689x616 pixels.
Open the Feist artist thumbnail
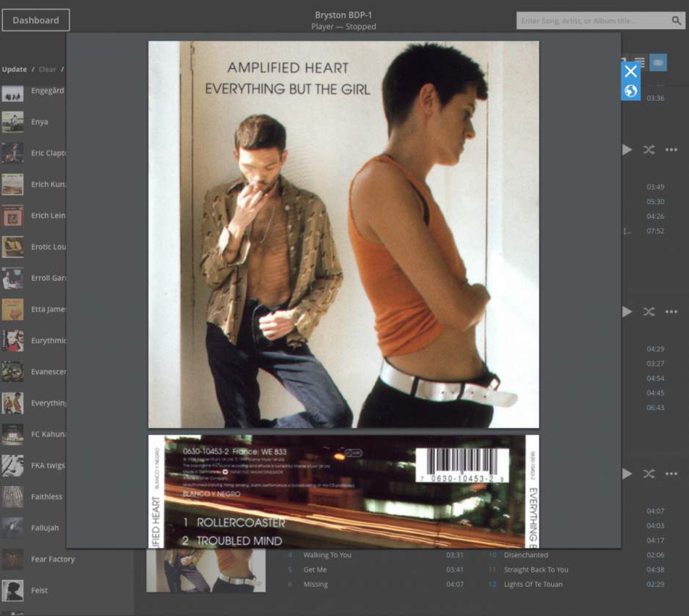point(12,590)
